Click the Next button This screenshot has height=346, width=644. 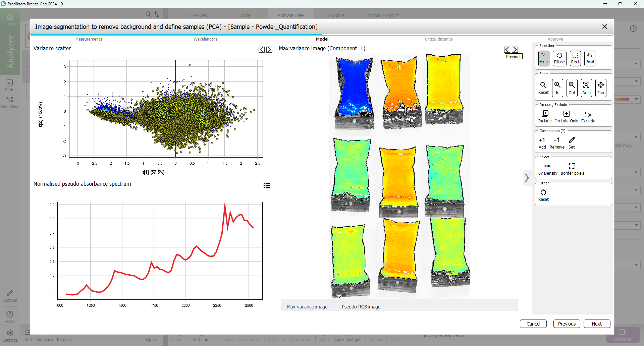tap(596, 324)
